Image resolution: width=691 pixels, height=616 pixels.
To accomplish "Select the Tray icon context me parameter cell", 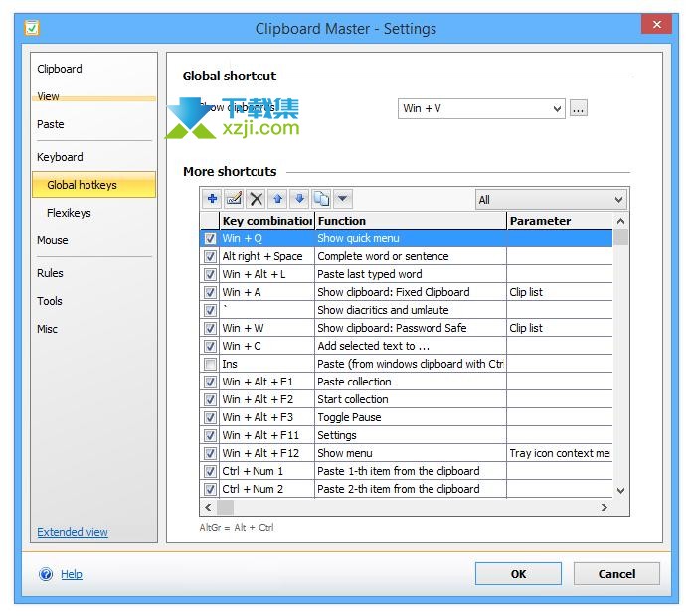I will point(560,453).
